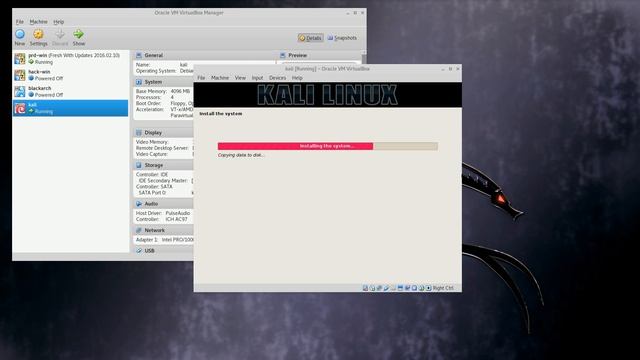Click the 'Remote Desktop Server:' label
This screenshot has width=640, height=360.
coord(162,148)
